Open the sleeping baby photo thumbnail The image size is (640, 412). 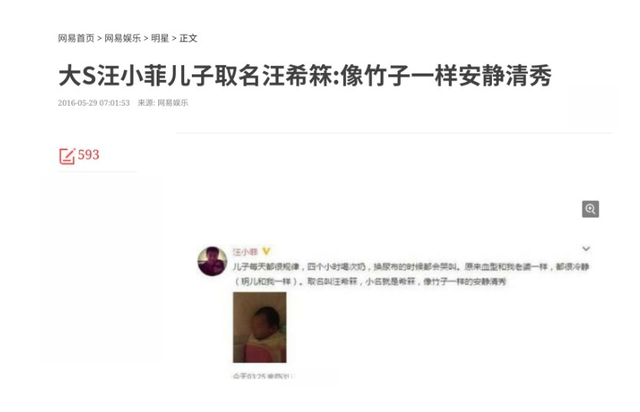coord(260,327)
